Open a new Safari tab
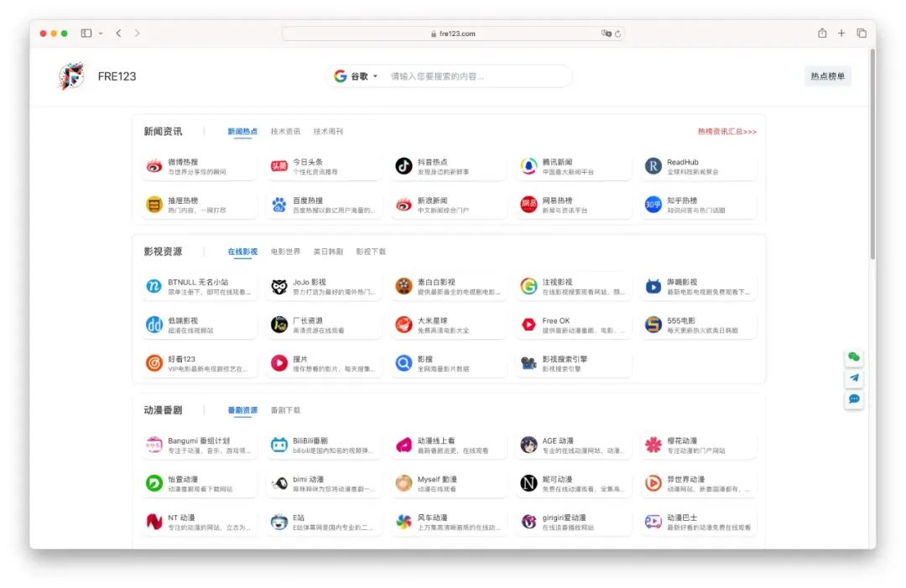The image size is (906, 588). [841, 33]
